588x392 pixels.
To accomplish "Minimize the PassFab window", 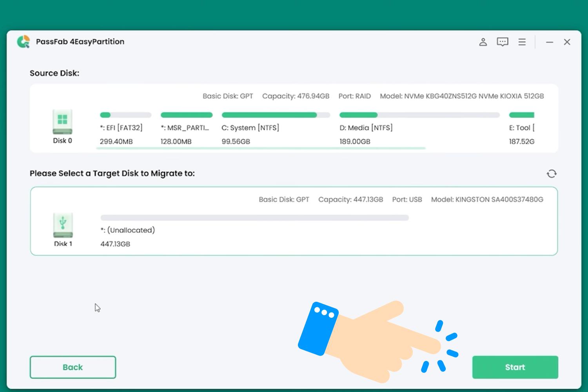I will [550, 42].
